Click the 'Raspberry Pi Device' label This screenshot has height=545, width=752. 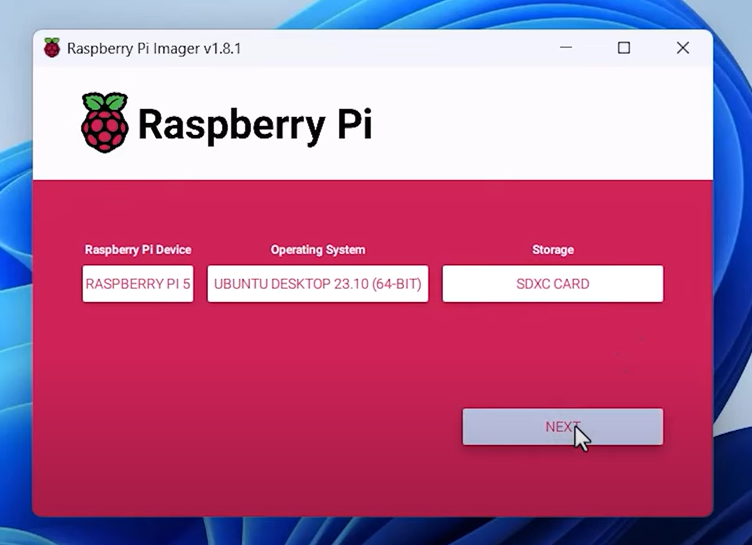click(138, 249)
